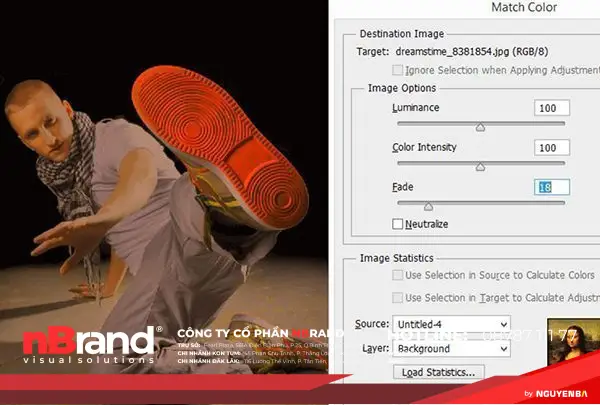Click the Luminance value field
Viewport: 600px width, 405px height.
pyautogui.click(x=552, y=108)
